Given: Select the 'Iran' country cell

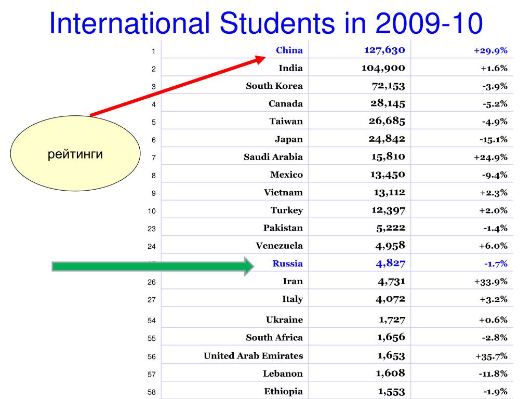Looking at the screenshot, I should (293, 281).
